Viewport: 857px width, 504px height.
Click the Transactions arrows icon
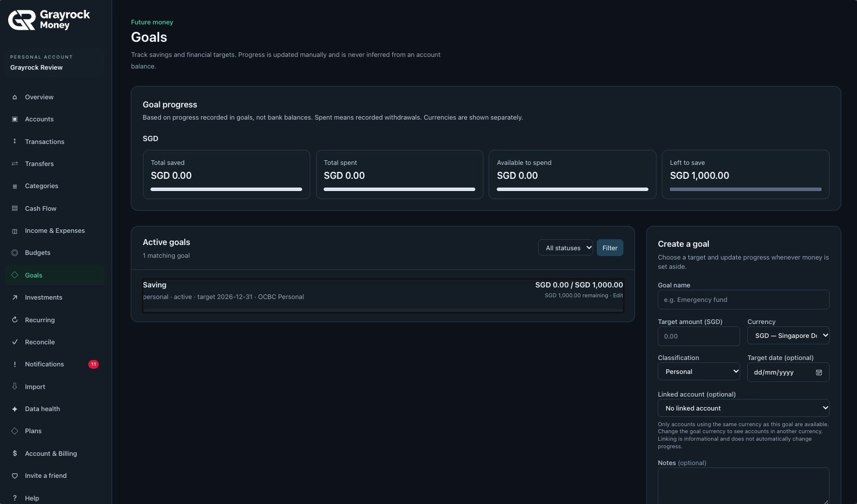(x=15, y=142)
